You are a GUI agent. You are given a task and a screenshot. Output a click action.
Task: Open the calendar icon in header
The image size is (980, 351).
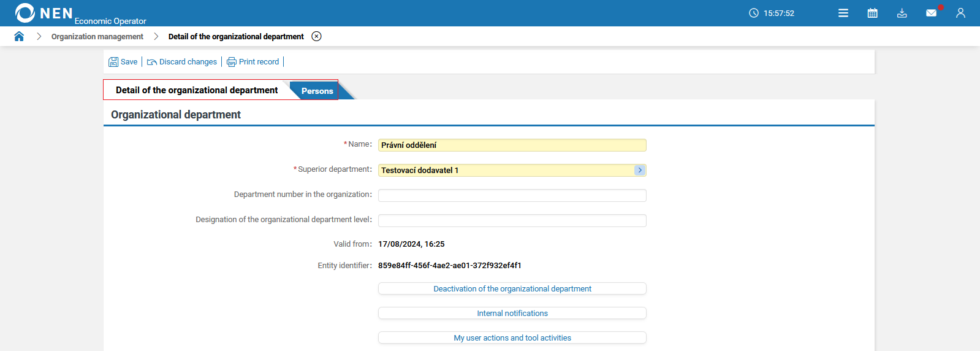873,13
